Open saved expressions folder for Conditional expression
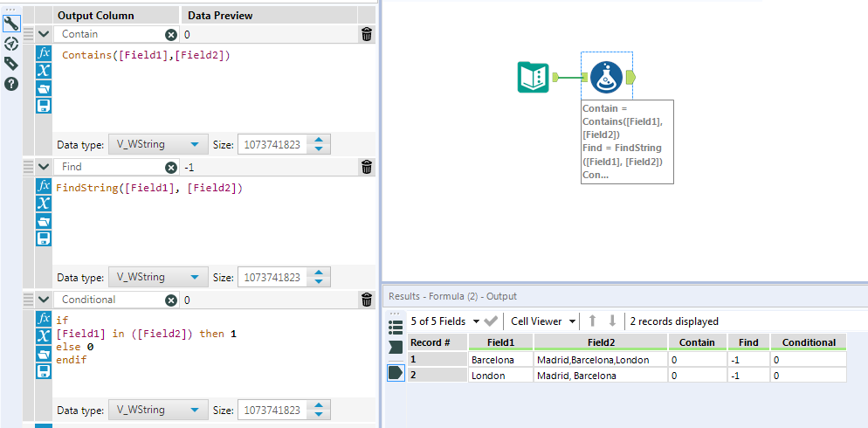 [x=44, y=354]
